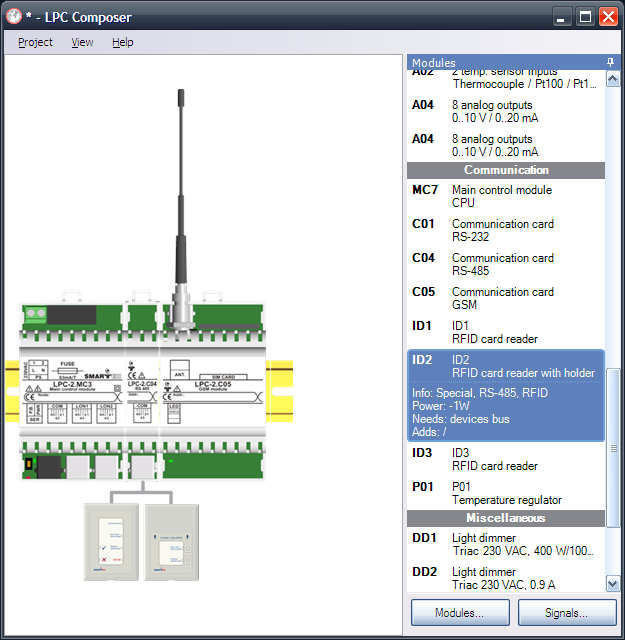
Task: Select P01 Temperature regulator
Action: coord(506,493)
